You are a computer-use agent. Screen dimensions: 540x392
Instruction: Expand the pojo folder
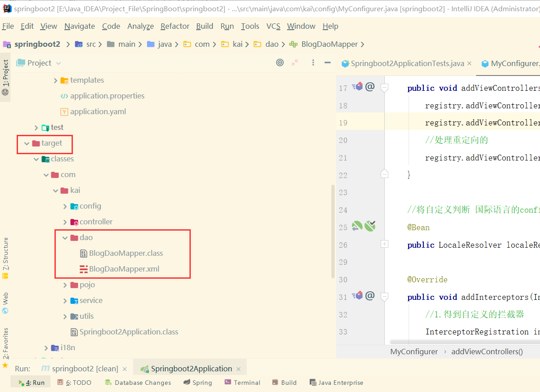[x=65, y=285]
